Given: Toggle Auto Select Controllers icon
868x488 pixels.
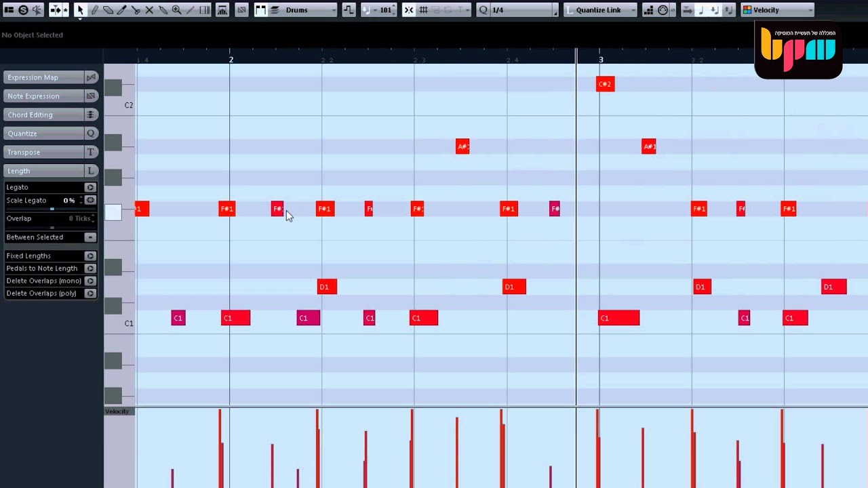Looking at the screenshot, I should (222, 10).
